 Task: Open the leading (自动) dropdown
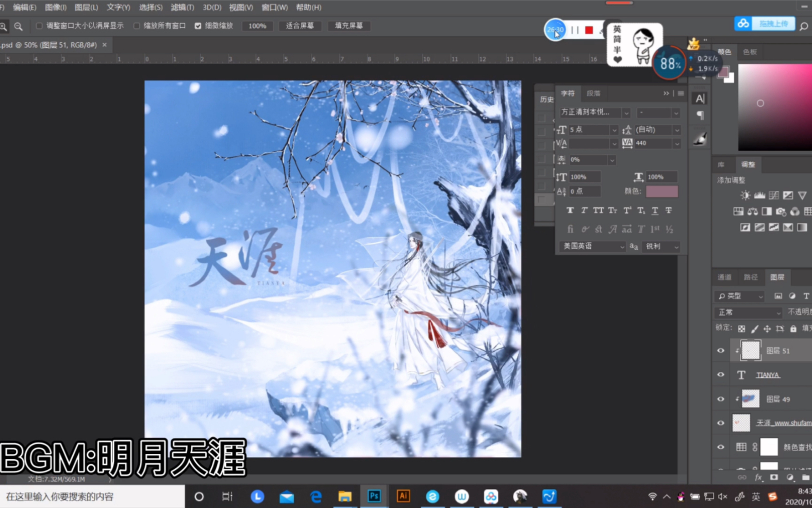[x=677, y=130]
